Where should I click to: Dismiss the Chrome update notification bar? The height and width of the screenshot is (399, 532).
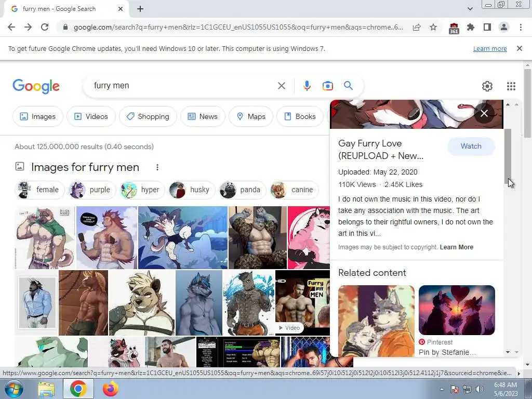coord(520,48)
